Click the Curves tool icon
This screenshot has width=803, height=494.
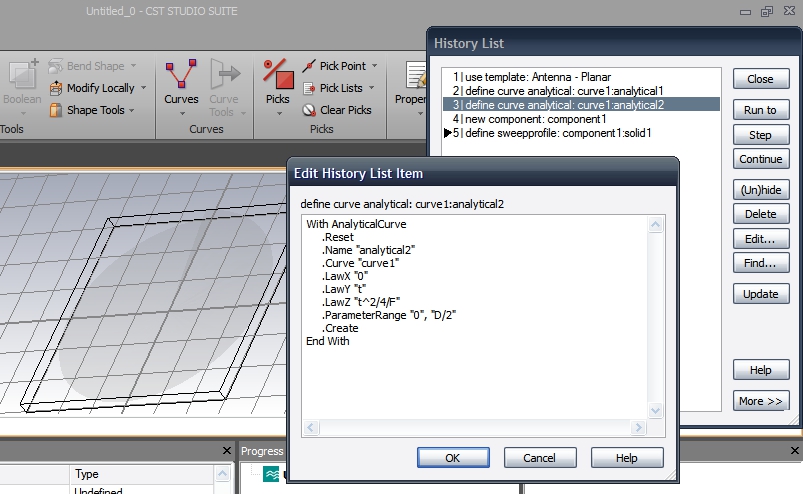pos(181,75)
